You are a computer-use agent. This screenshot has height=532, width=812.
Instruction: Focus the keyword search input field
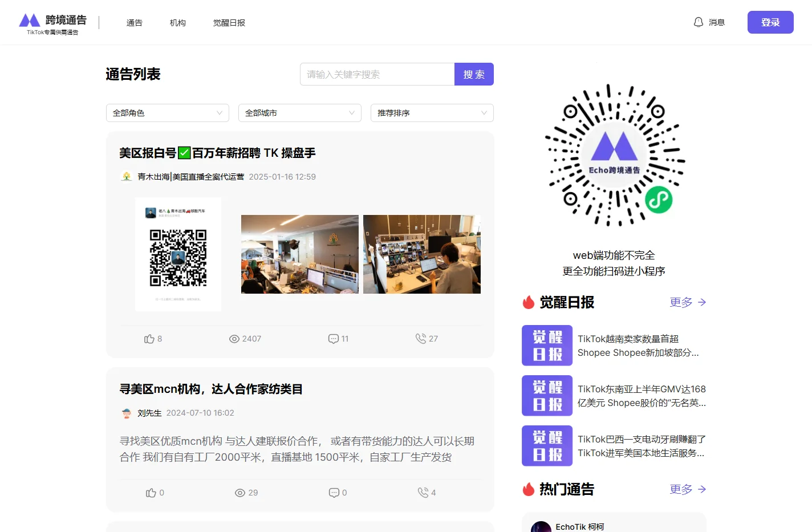coord(377,74)
